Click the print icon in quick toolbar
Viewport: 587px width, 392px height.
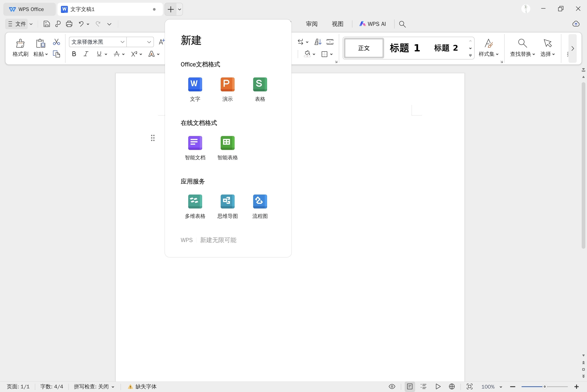pos(69,24)
